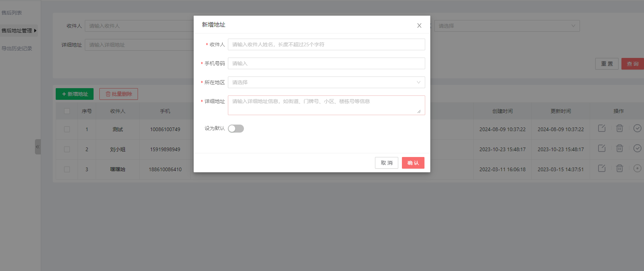Screen dimensions: 644x271
Task: Expand the 请选择 filter dropdown at top right
Action: click(x=506, y=26)
